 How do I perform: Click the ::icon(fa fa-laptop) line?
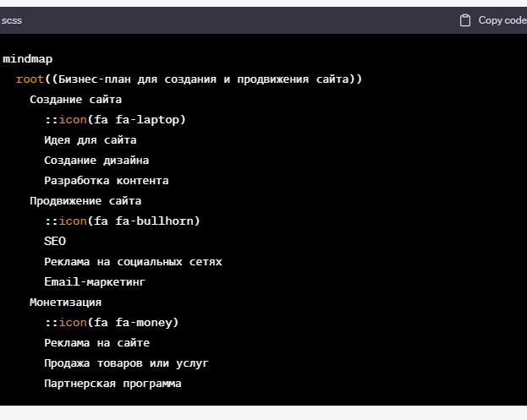pyautogui.click(x=115, y=120)
